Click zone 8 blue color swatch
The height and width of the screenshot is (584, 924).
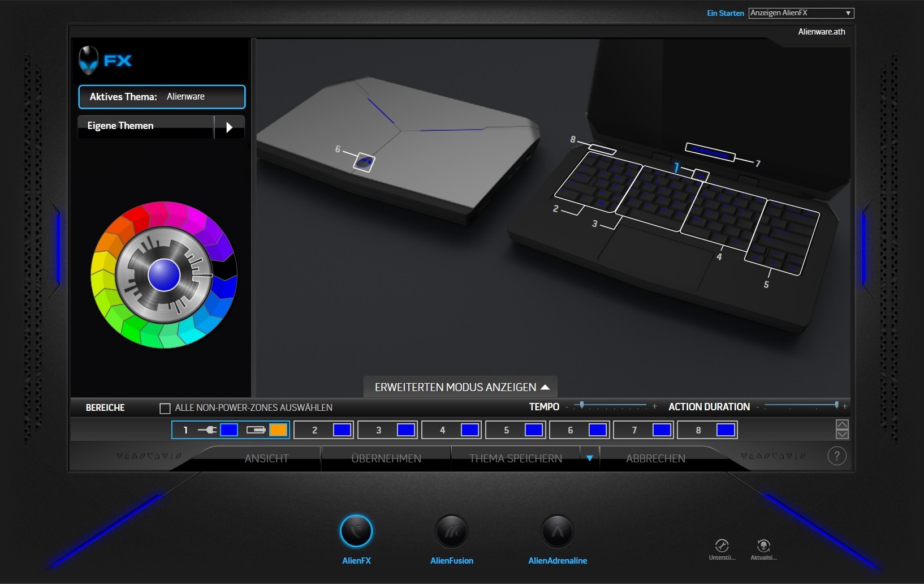click(726, 430)
